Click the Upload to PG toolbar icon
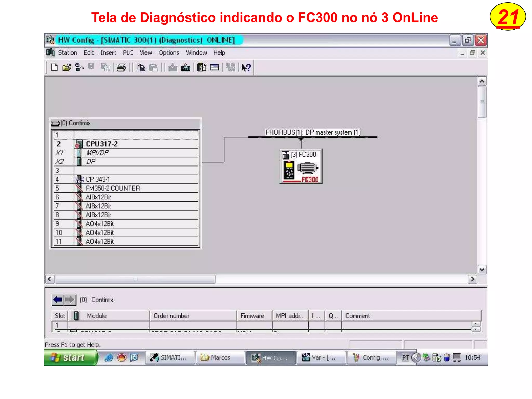This screenshot has width=532, height=399. pyautogui.click(x=185, y=68)
